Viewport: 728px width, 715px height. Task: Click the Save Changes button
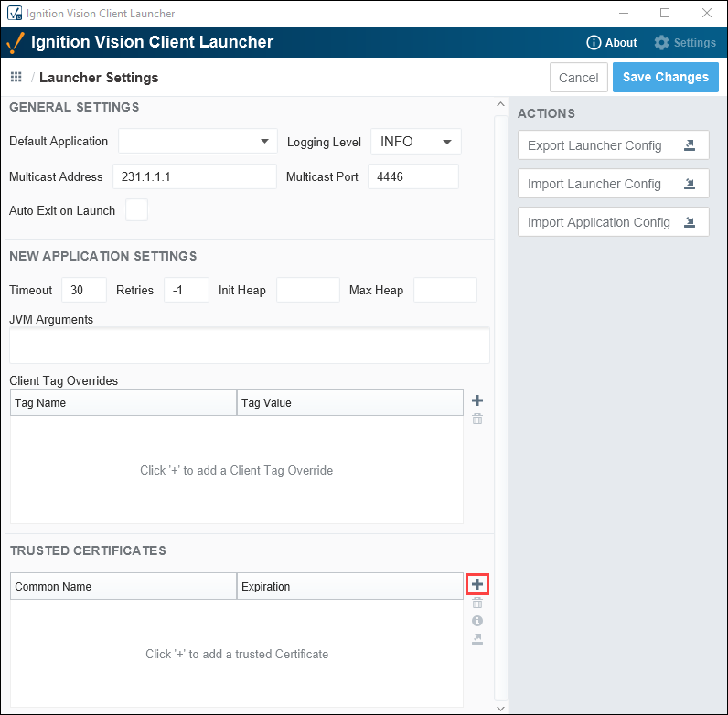(665, 77)
